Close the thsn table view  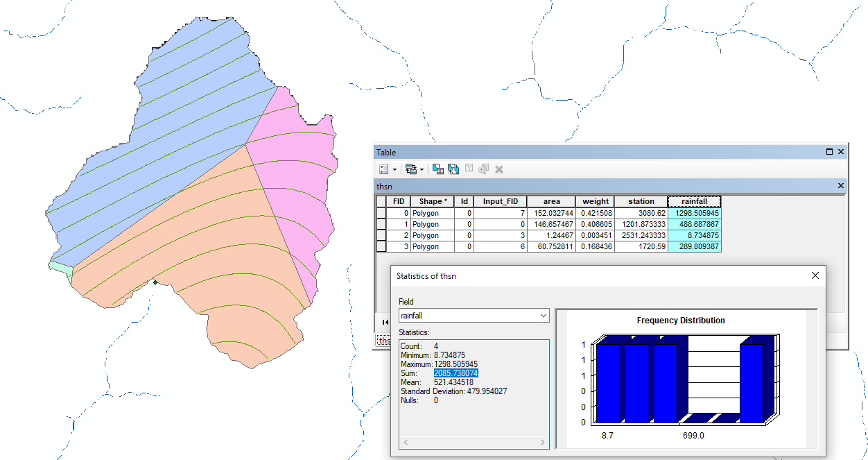point(841,186)
